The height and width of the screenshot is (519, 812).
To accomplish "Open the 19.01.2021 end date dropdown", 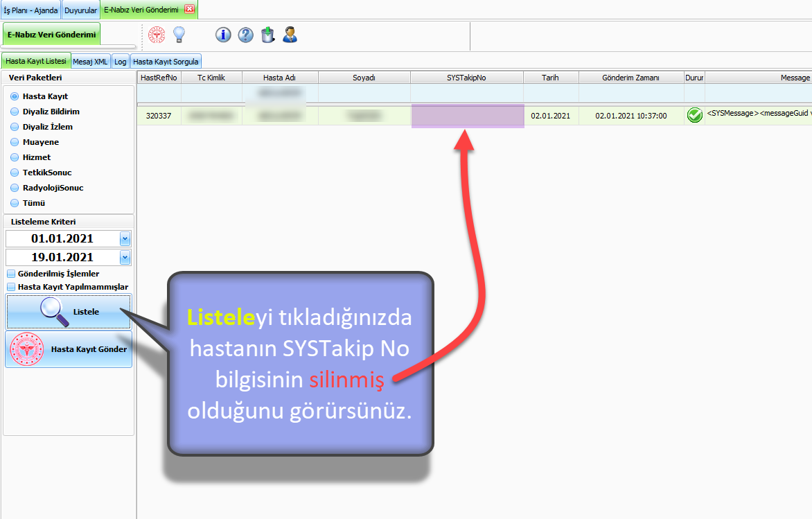I will [x=125, y=258].
